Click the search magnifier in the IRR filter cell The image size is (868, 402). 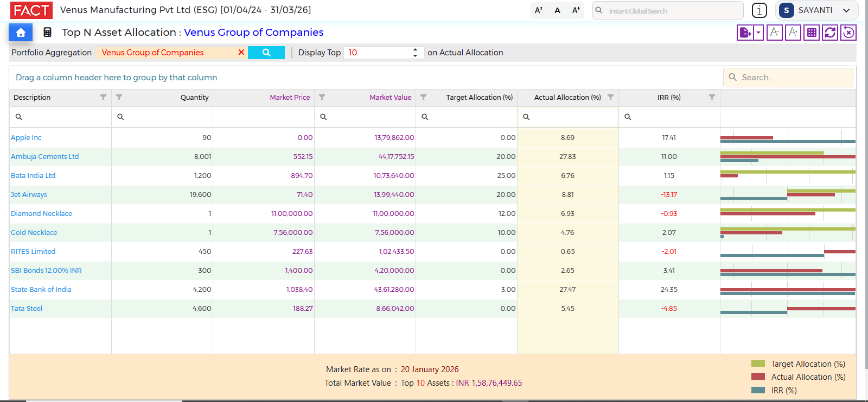[628, 117]
